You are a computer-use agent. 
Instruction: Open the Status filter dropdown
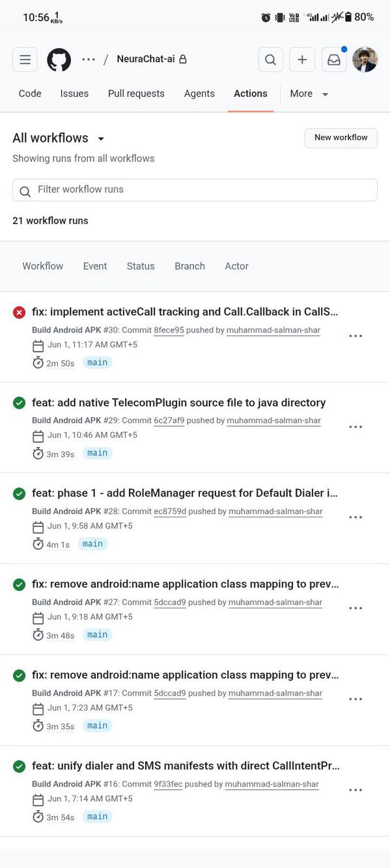pyautogui.click(x=141, y=266)
